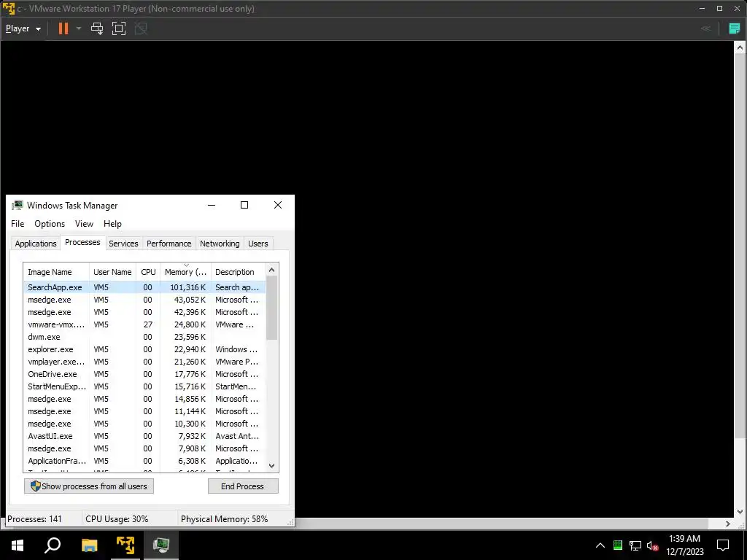This screenshot has width=747, height=560.
Task: Select the Processes tab
Action: click(82, 242)
